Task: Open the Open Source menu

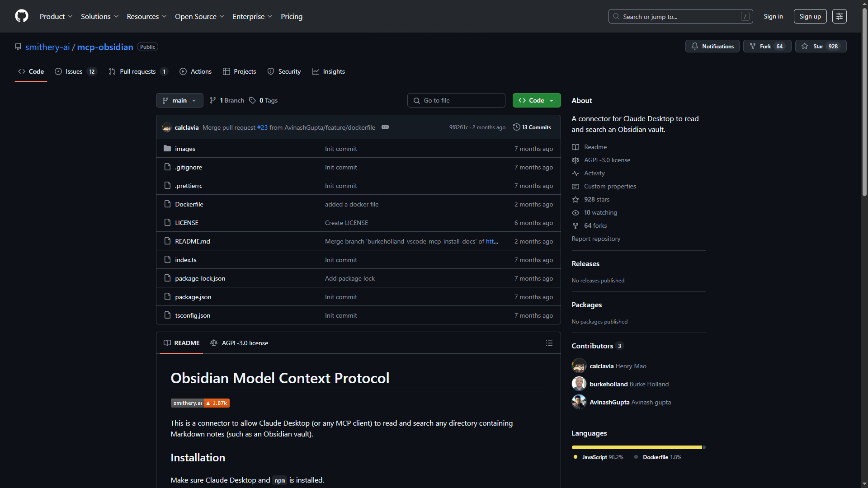Action: coord(199,16)
